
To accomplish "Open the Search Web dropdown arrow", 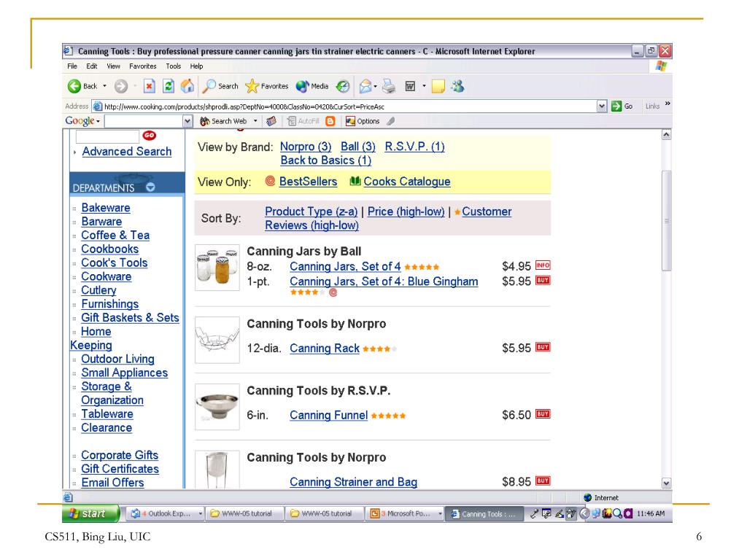I will (256, 122).
